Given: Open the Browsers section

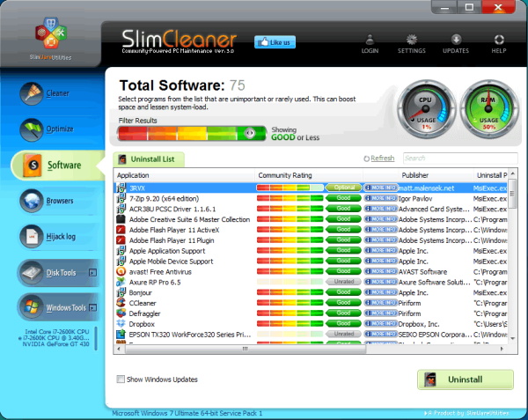Looking at the screenshot, I should (60, 201).
